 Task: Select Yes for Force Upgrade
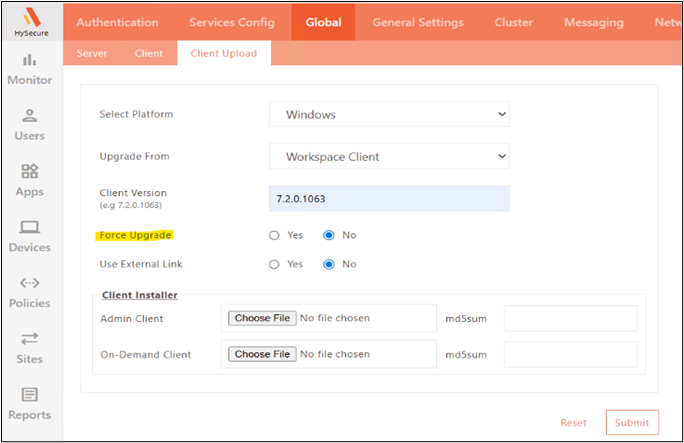(274, 235)
